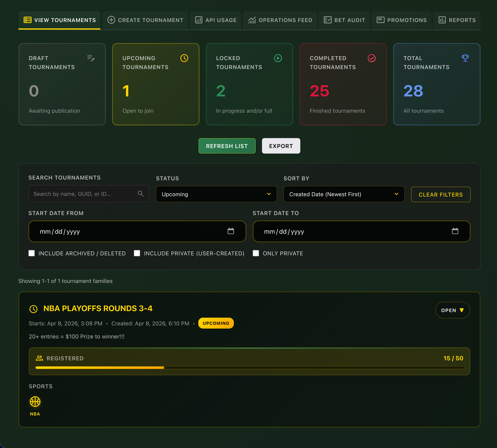Select the Locked Tournaments stat card
This screenshot has height=448, width=497.
click(249, 84)
